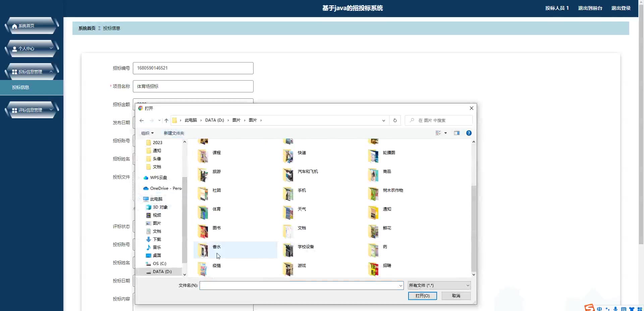Screen dimensions: 644x311
Task: Click the 药 folder icon
Action: click(373, 250)
